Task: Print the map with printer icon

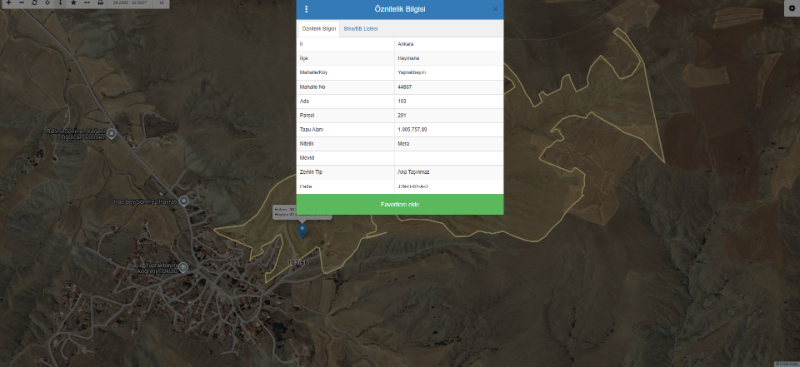Action: click(100, 3)
